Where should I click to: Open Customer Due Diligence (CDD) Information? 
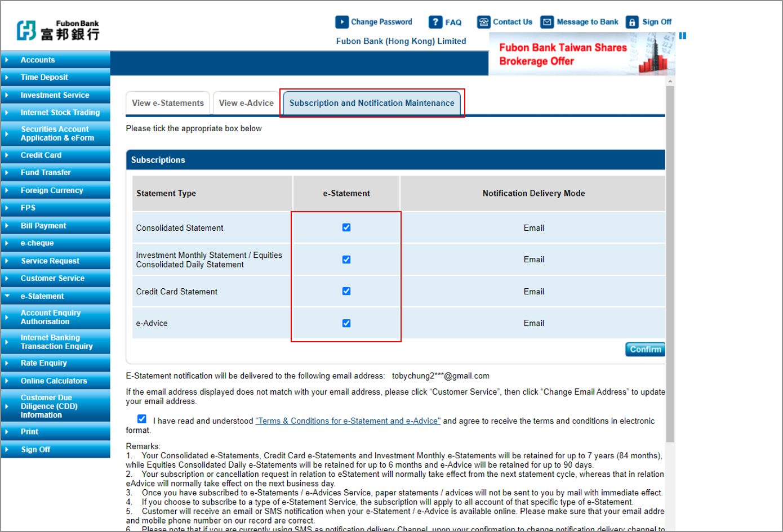(55, 406)
